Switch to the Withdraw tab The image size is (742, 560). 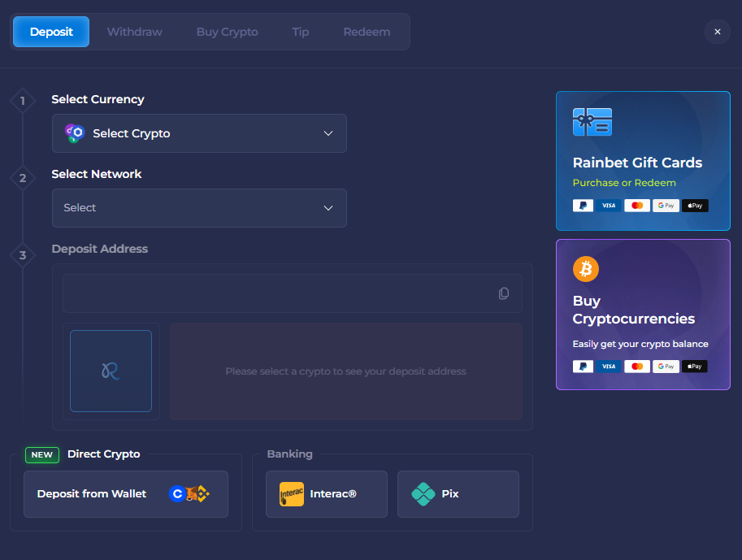[x=135, y=33]
